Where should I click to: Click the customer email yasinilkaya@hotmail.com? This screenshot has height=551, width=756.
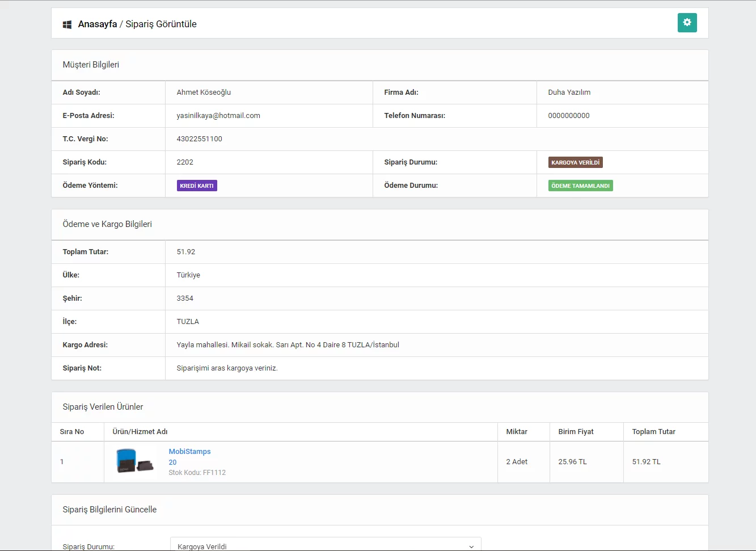[x=218, y=116]
